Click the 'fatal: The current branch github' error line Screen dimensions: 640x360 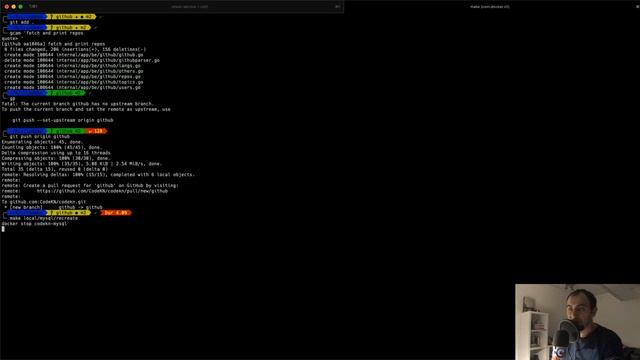(x=78, y=104)
